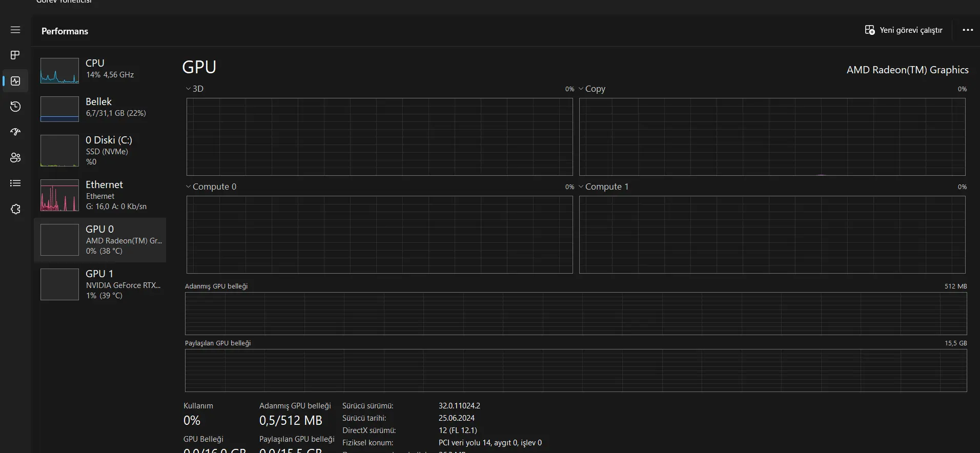Open the 3D engine dropdown
The image size is (980, 453).
[x=195, y=89]
